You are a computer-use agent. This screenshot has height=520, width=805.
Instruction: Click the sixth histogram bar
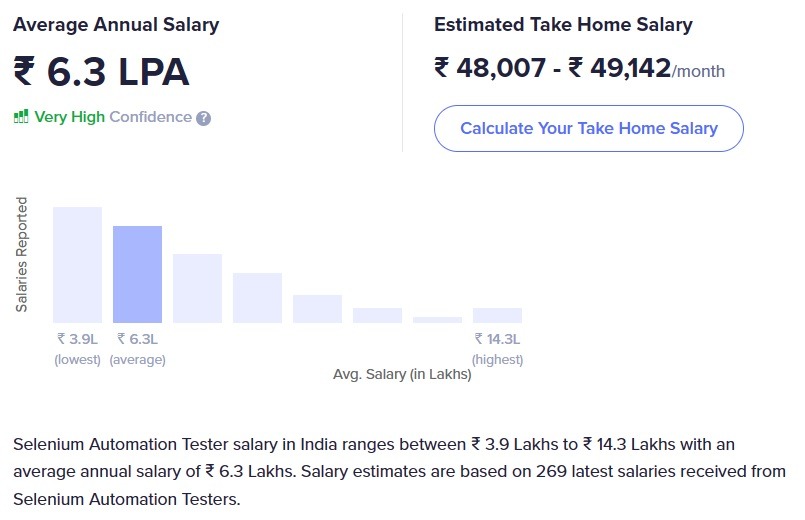point(377,316)
